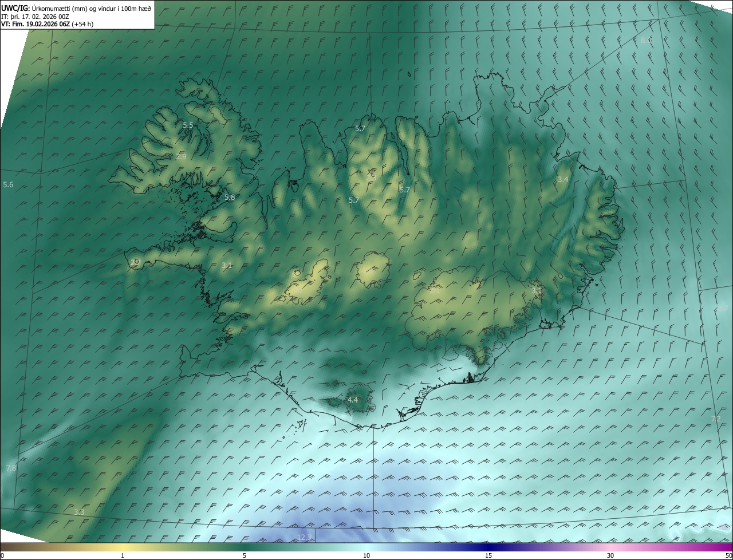This screenshot has width=733, height=560.
Task: Click the 5.5 value label on the map
Action: [188, 125]
